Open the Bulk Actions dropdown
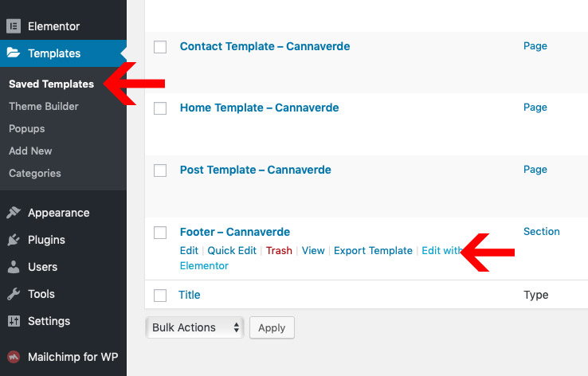The height and width of the screenshot is (376, 588). tap(194, 327)
